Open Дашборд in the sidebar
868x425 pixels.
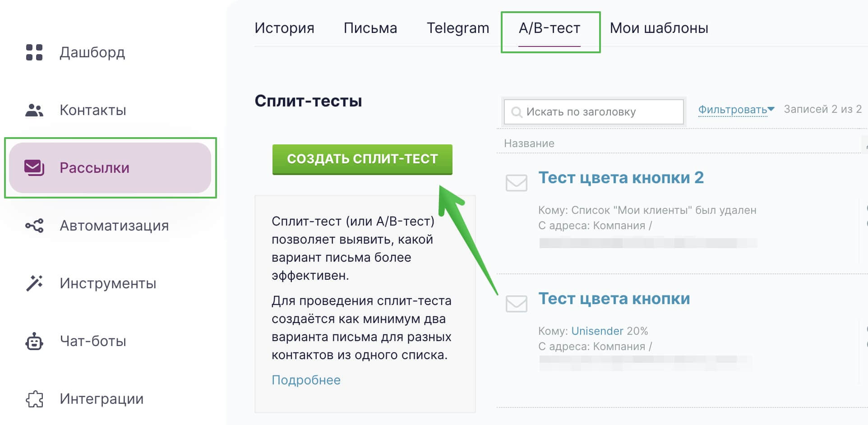(92, 52)
